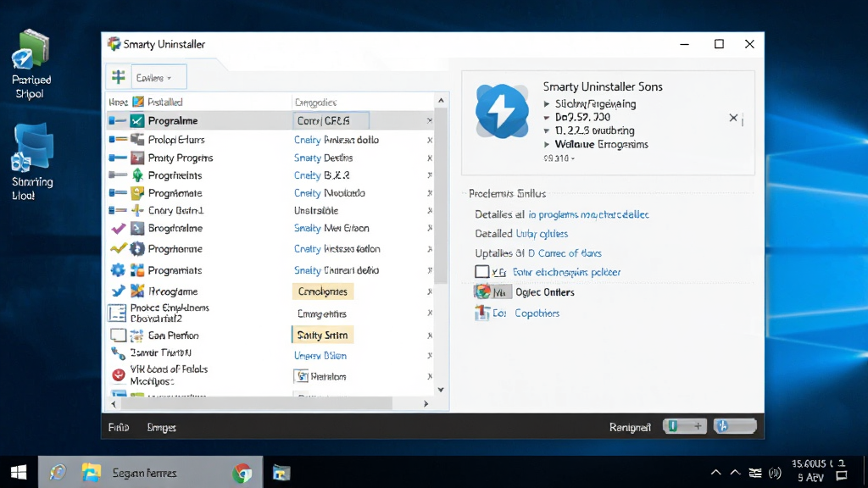The height and width of the screenshot is (488, 868).
Task: Click the blue gear icon in Programiats row
Action: coord(118,270)
